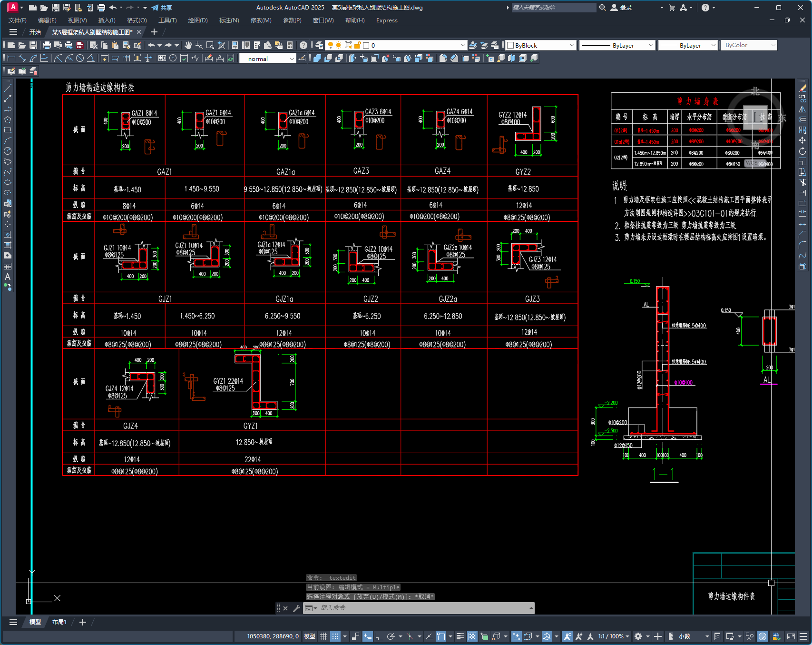
Task: Click the 登录 sign-in button
Action: (621, 8)
